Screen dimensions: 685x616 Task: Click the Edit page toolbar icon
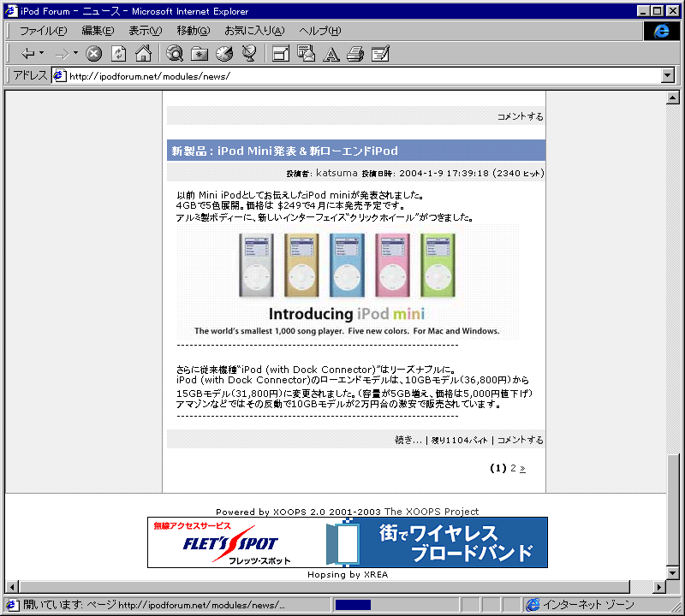(380, 54)
